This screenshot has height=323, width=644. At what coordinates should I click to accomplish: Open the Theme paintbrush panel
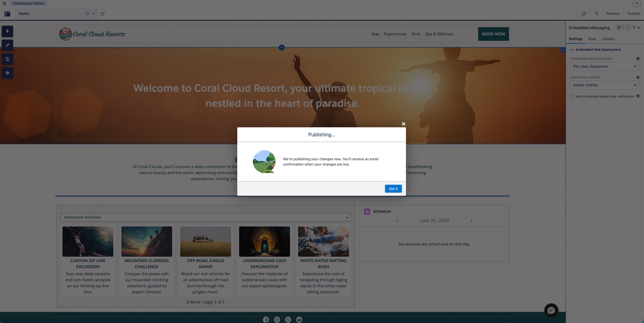click(x=7, y=45)
